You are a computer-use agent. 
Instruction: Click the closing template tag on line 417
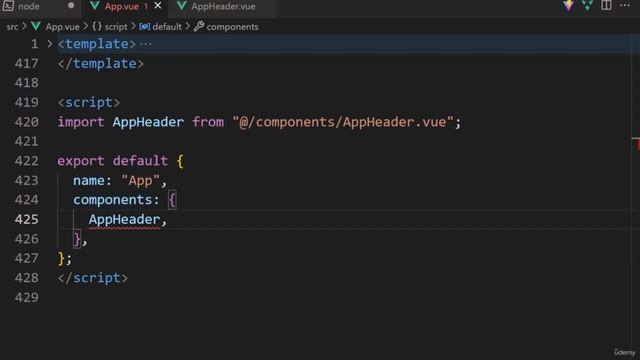pyautogui.click(x=100, y=64)
